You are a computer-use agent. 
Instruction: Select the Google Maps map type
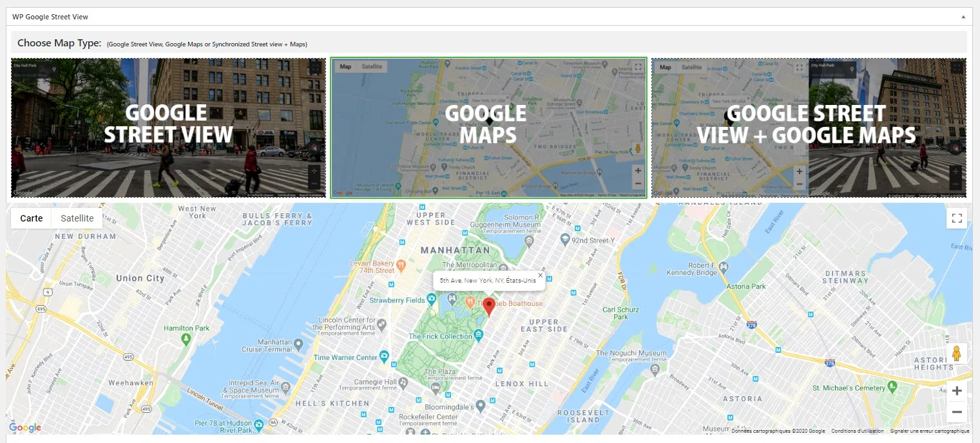click(x=488, y=127)
